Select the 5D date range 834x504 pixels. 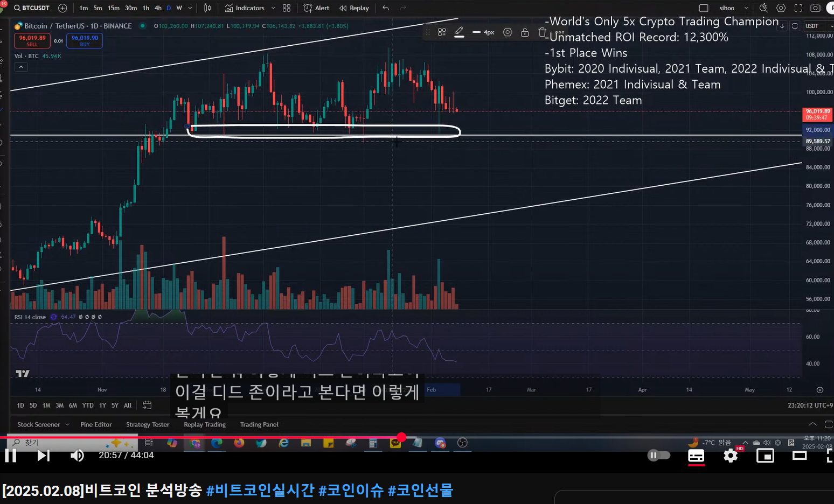click(33, 405)
